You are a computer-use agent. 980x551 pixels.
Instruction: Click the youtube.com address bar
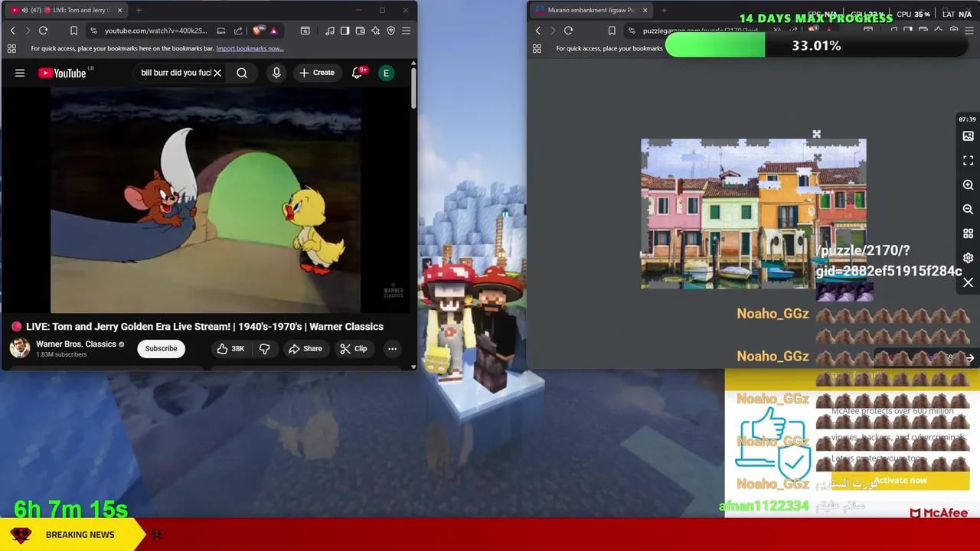[x=155, y=31]
